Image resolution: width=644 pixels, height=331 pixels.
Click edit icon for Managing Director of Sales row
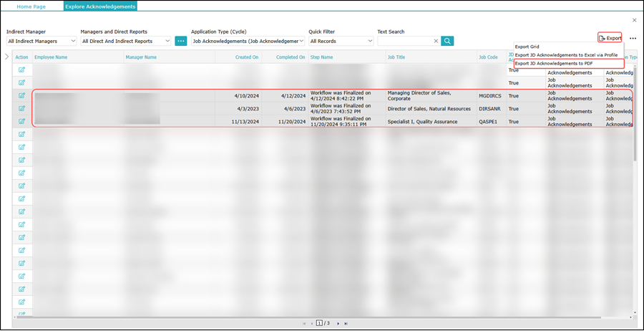22,95
